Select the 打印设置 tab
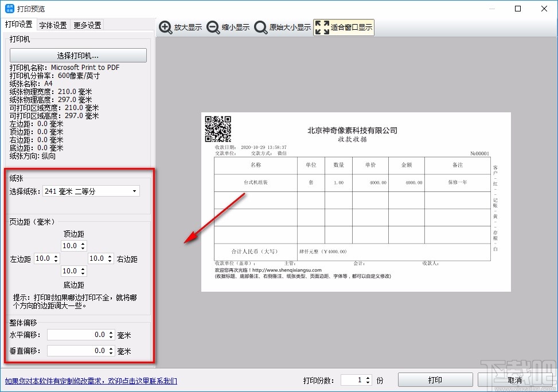Screen dimensions: 558x392 click(x=19, y=25)
